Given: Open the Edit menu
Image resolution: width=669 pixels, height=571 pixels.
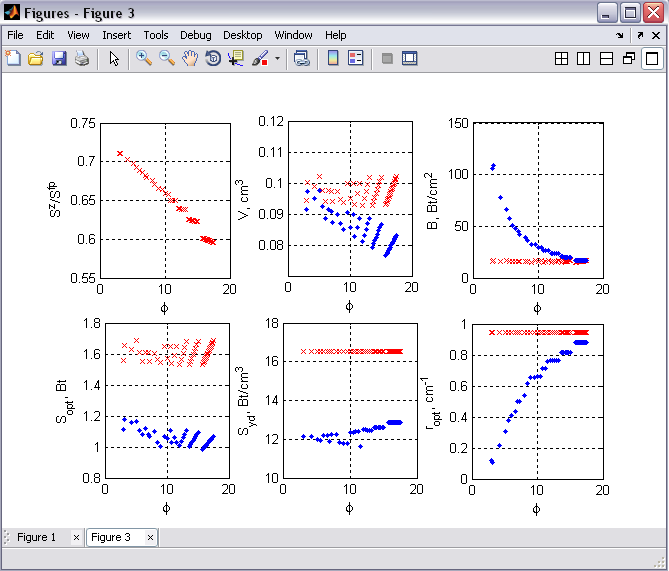Looking at the screenshot, I should point(45,35).
